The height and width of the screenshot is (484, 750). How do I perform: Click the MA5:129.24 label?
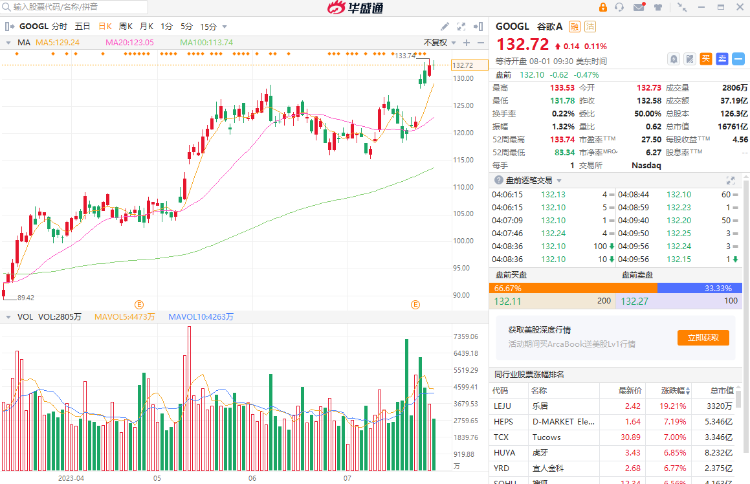58,43
